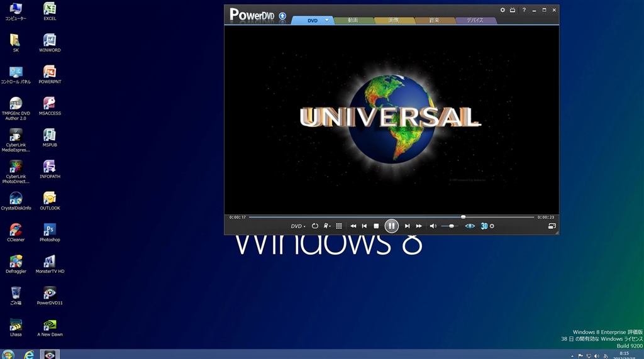This screenshot has height=359, width=644.
Task: Select the EXCEL desktop icon
Action: coord(50,11)
